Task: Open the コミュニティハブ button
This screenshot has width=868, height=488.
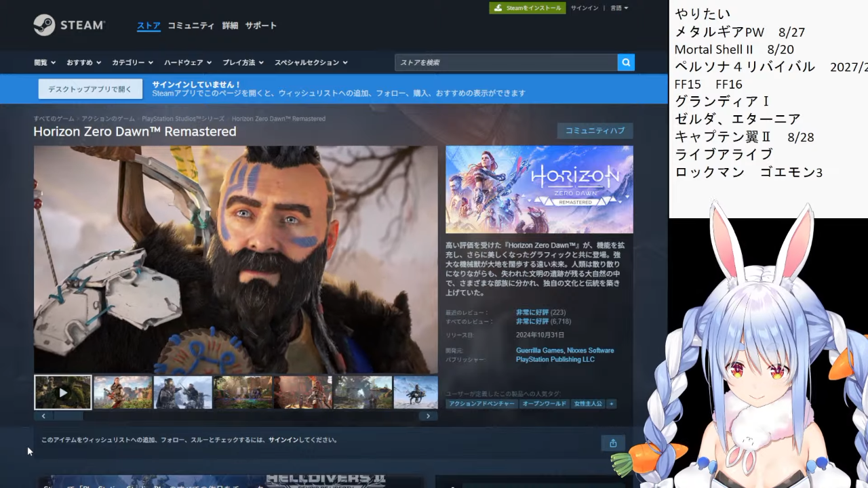Action: click(x=595, y=131)
